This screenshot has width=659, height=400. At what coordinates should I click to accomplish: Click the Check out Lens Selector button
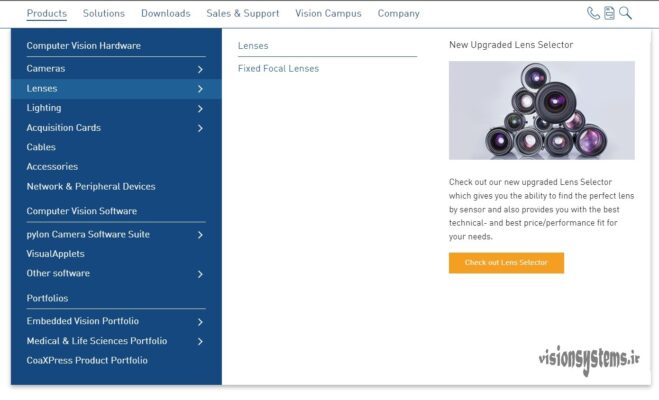point(506,262)
